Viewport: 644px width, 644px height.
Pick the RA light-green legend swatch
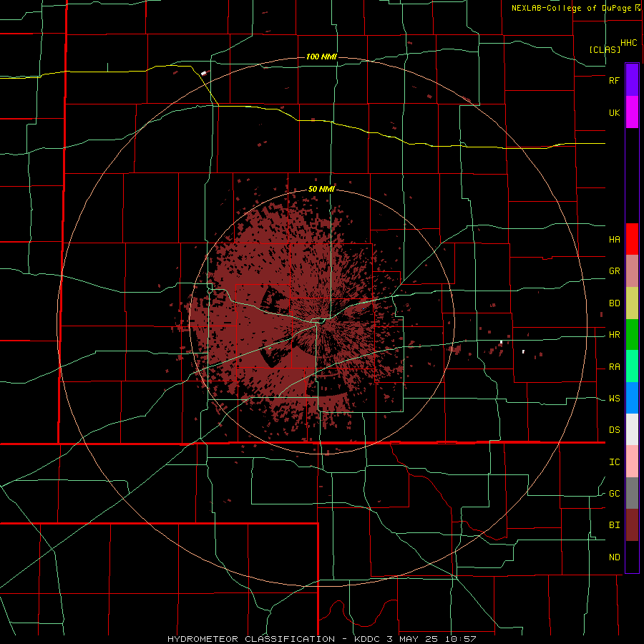pyautogui.click(x=632, y=366)
